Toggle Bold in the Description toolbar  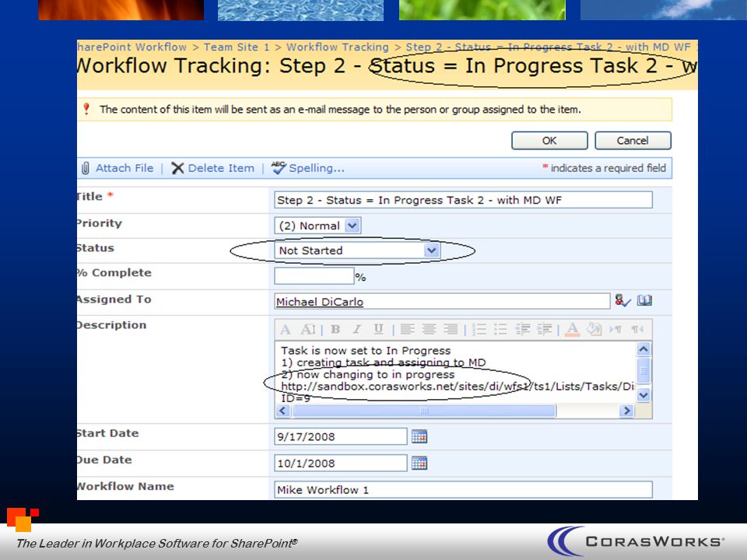click(x=335, y=330)
